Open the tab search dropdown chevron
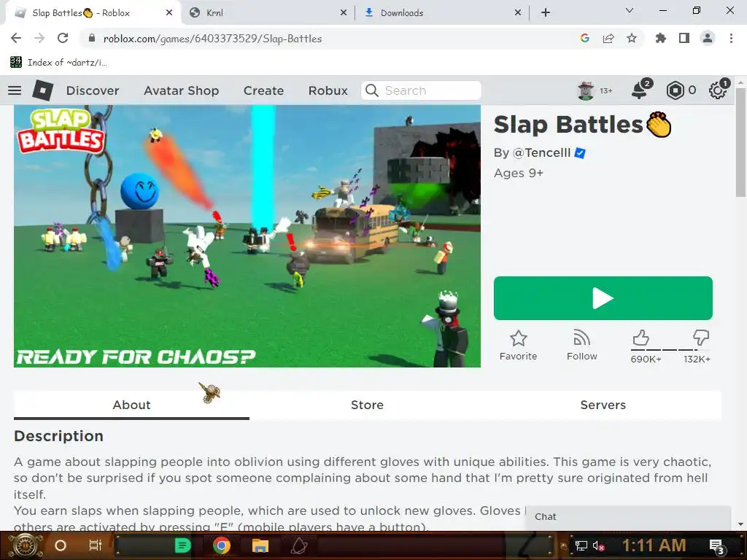This screenshot has width=747, height=560. tap(630, 10)
